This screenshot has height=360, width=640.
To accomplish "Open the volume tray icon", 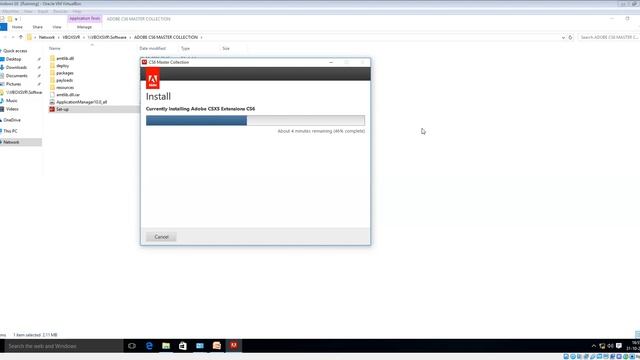I will pos(610,346).
